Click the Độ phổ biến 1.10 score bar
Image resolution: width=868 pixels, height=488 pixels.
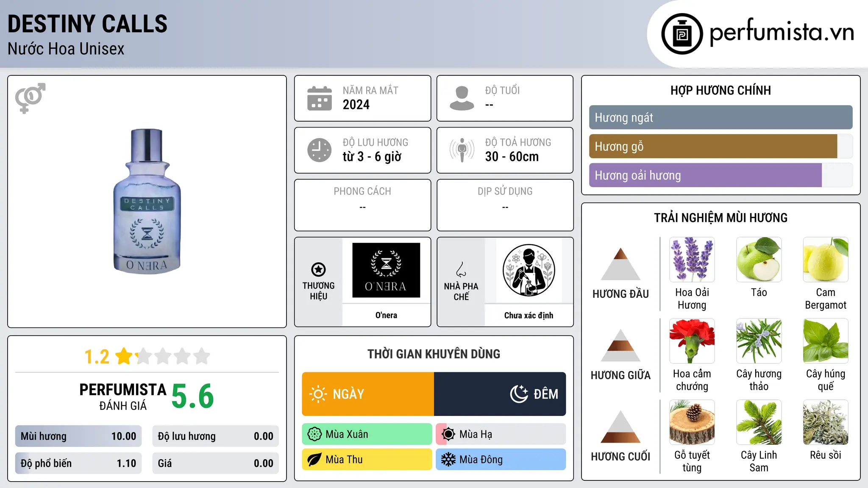pos(78,463)
